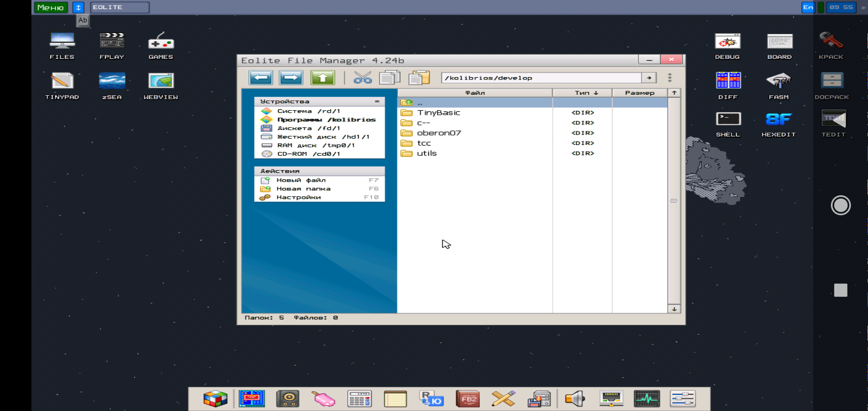The height and width of the screenshot is (411, 868).
Task: Click blue arrows icon next to Меню
Action: 79,7
